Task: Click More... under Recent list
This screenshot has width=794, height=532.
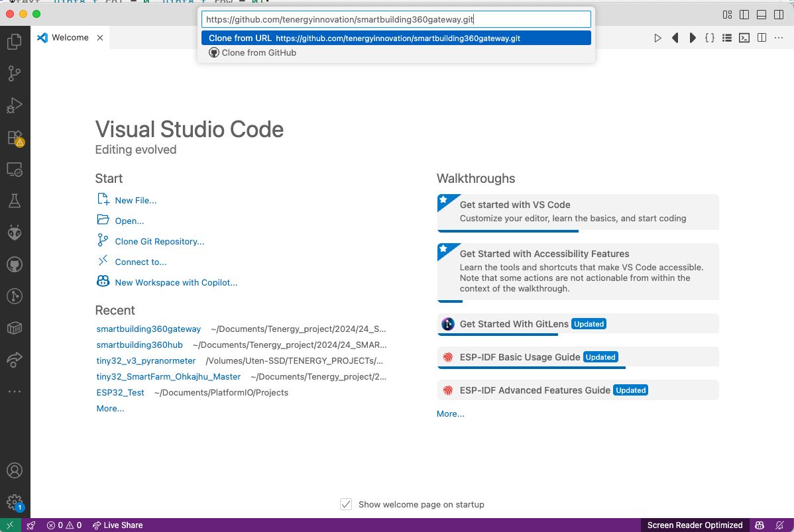Action: (x=111, y=409)
